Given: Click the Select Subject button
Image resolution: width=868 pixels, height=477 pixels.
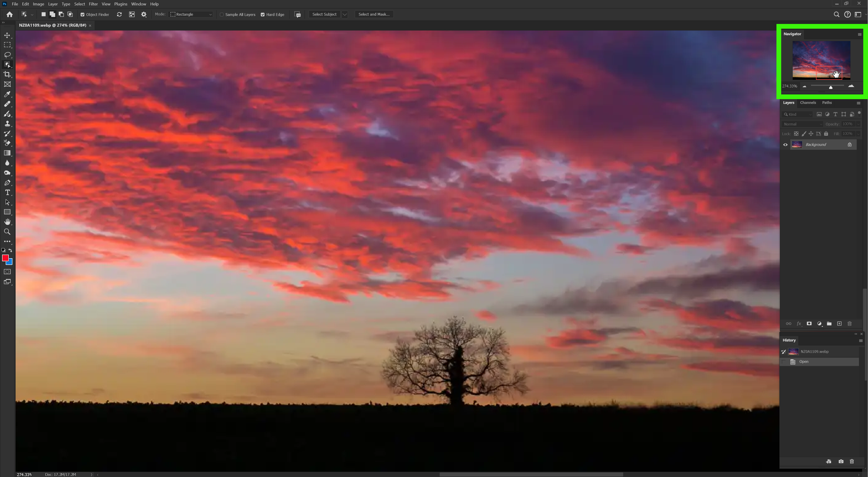Looking at the screenshot, I should tap(324, 14).
